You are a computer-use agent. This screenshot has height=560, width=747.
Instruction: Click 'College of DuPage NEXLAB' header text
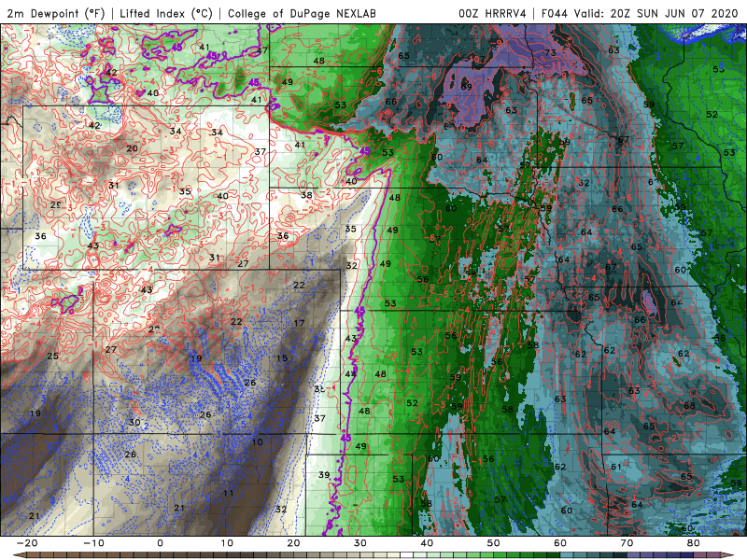point(302,13)
